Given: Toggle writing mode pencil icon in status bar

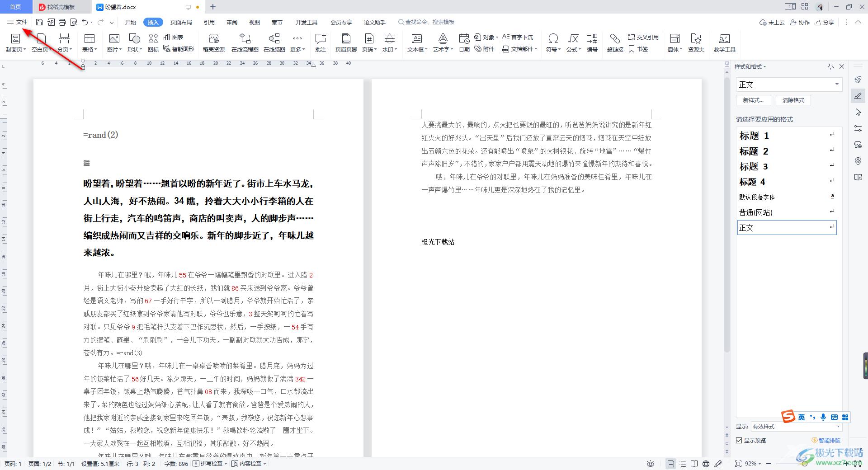Looking at the screenshot, I should point(718,464).
